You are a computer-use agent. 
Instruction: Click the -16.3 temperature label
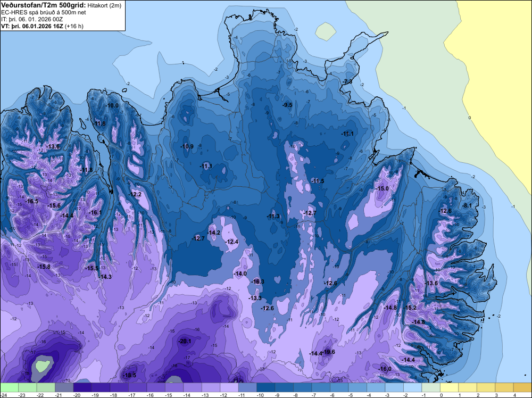pyautogui.click(x=258, y=281)
